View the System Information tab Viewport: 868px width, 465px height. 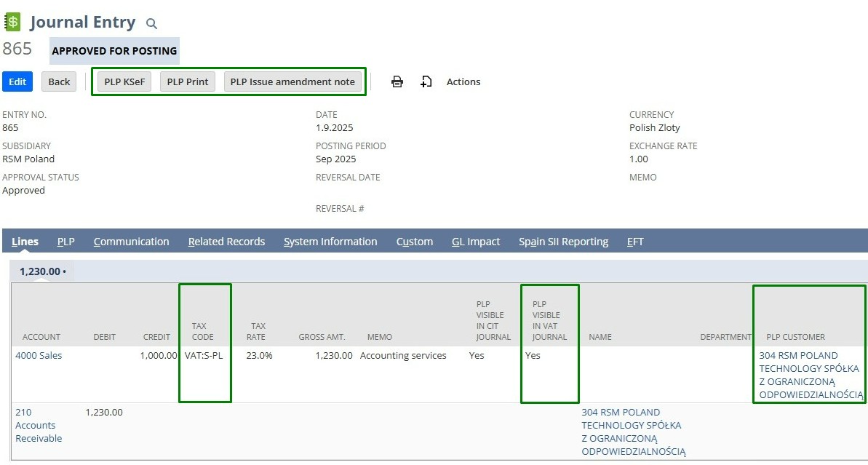coord(330,242)
